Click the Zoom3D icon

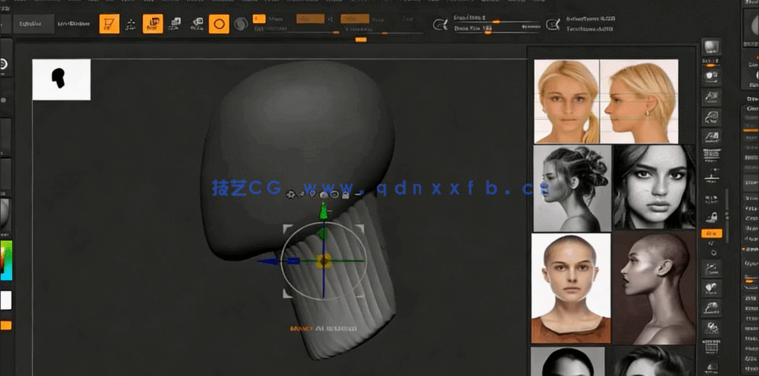pos(711,308)
